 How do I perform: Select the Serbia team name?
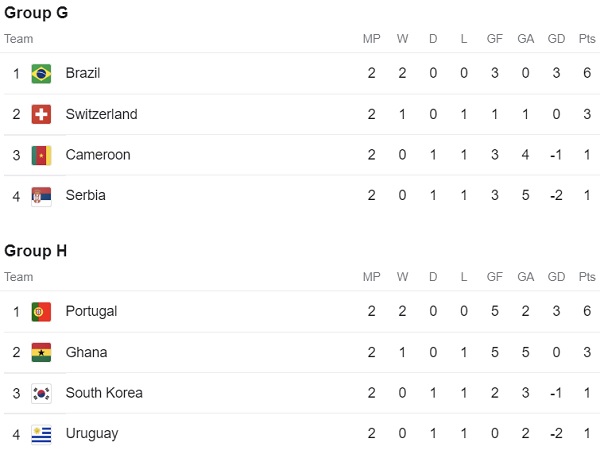pyautogui.click(x=85, y=195)
